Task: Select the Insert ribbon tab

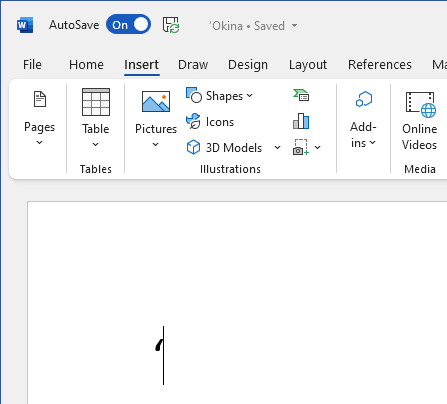Action: coord(142,65)
